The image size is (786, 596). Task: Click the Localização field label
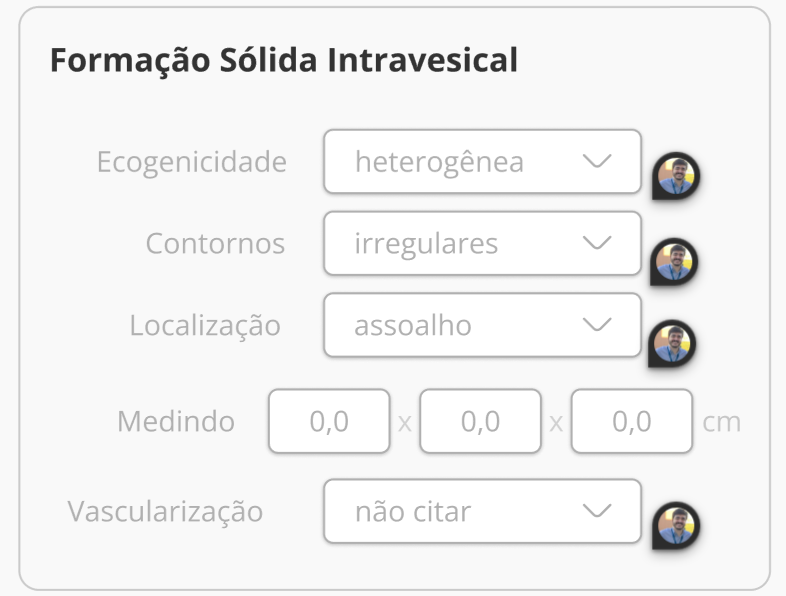205,326
